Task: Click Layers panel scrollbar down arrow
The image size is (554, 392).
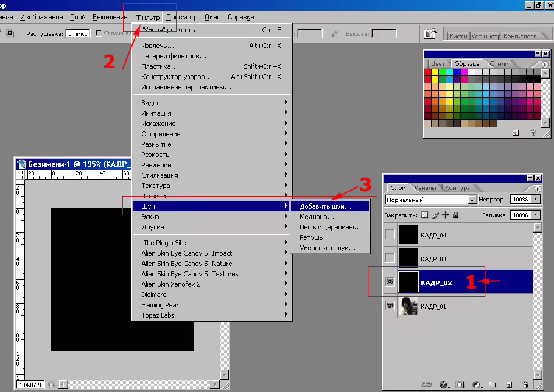Action: (x=538, y=375)
